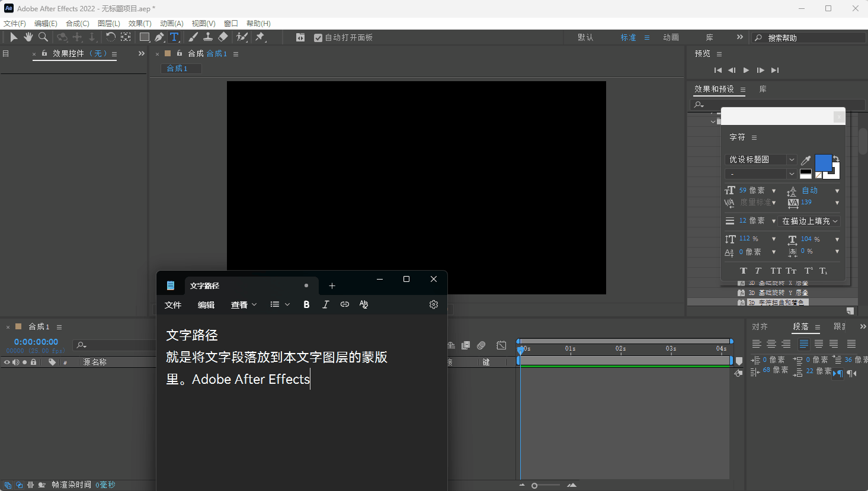The height and width of the screenshot is (491, 868).
Task: Select the Zoom magnifier tool
Action: (43, 37)
